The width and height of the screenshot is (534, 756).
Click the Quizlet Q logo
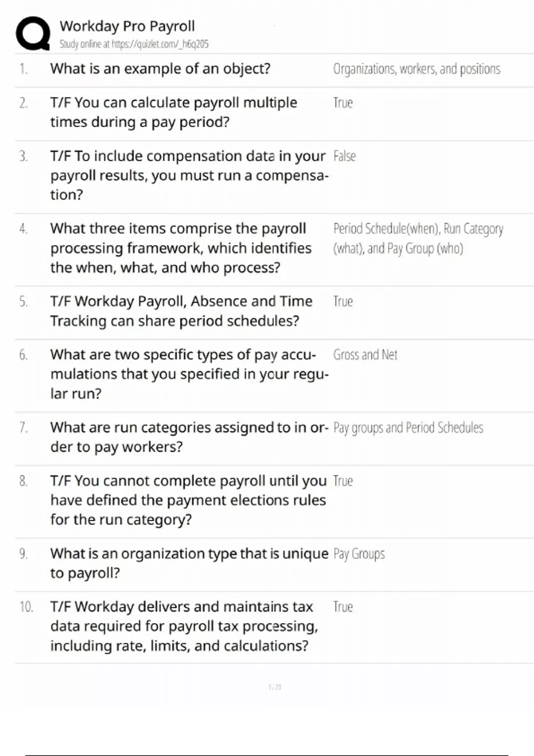[33, 33]
